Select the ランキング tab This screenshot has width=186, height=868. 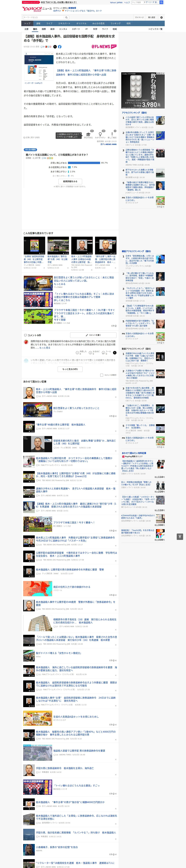115,24
